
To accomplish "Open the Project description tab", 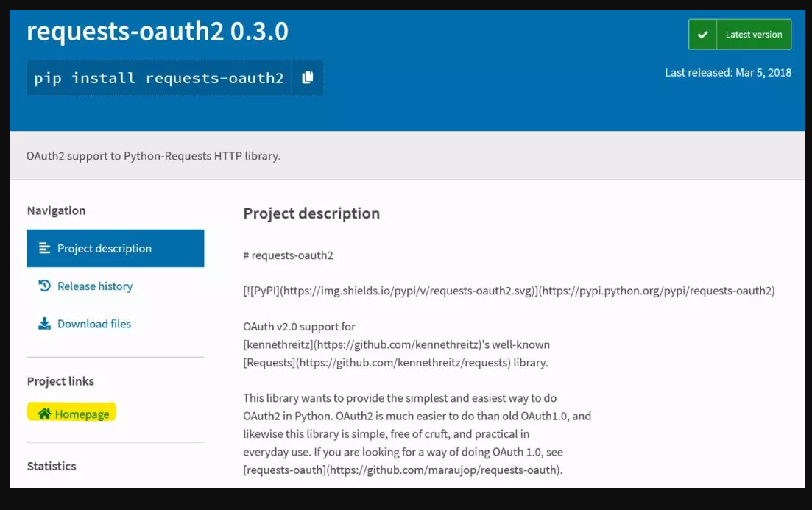I will click(x=116, y=249).
